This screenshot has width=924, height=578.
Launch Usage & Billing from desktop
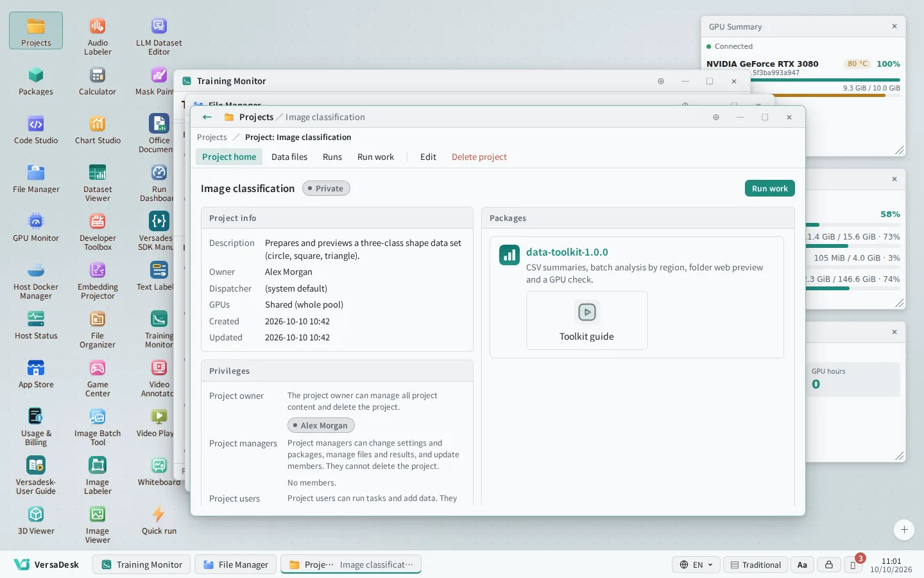click(x=36, y=427)
